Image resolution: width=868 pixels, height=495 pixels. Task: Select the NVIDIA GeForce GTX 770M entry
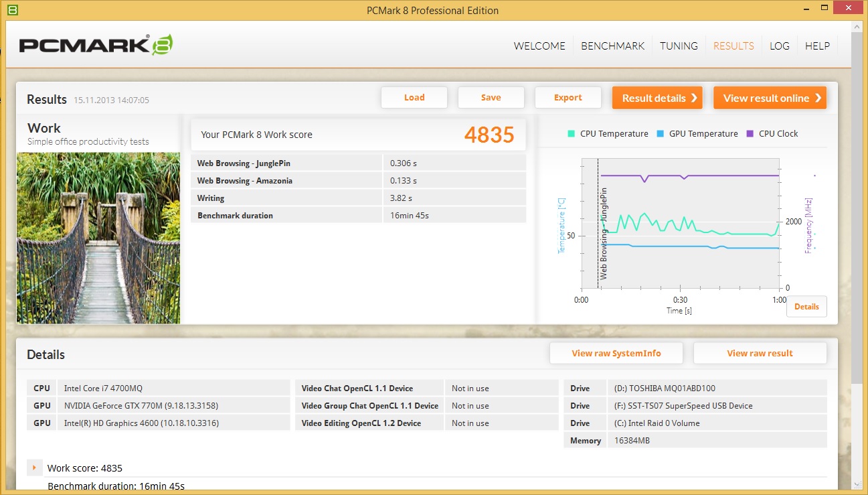click(x=141, y=406)
